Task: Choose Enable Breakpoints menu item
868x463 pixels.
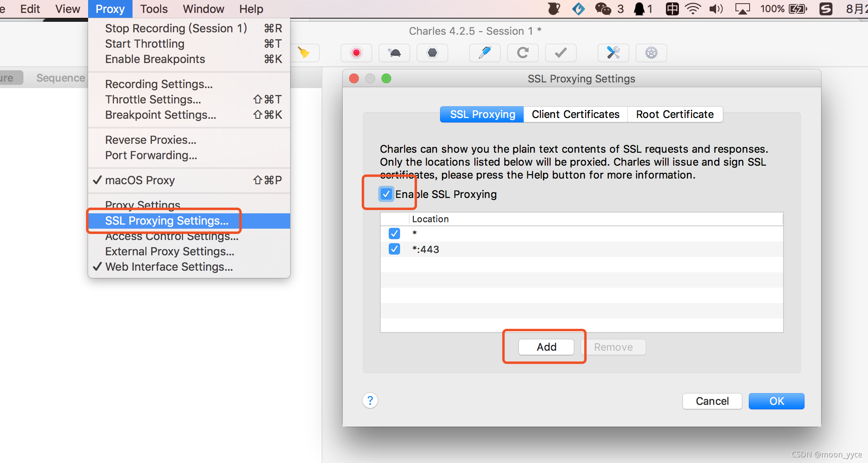Action: [189, 59]
